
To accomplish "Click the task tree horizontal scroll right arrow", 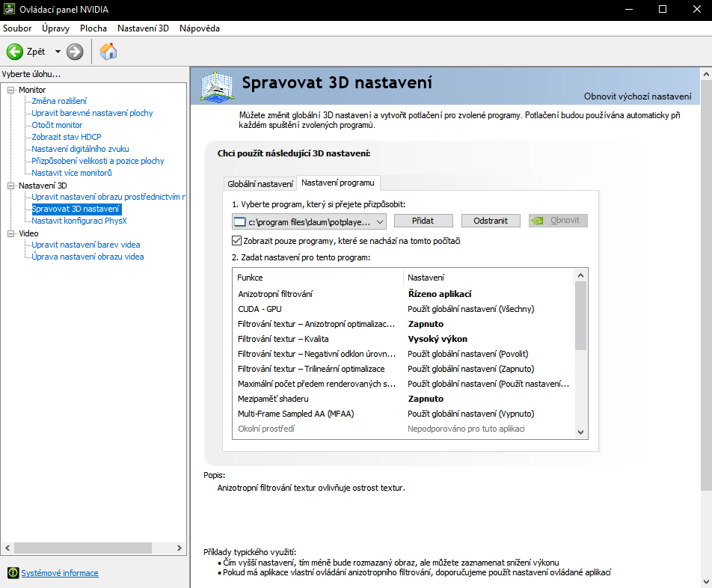I will [x=179, y=548].
